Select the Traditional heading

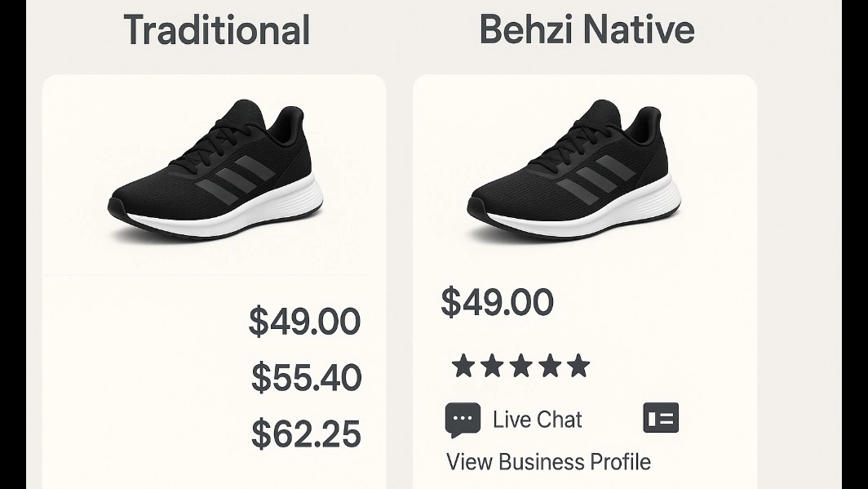coord(216,30)
